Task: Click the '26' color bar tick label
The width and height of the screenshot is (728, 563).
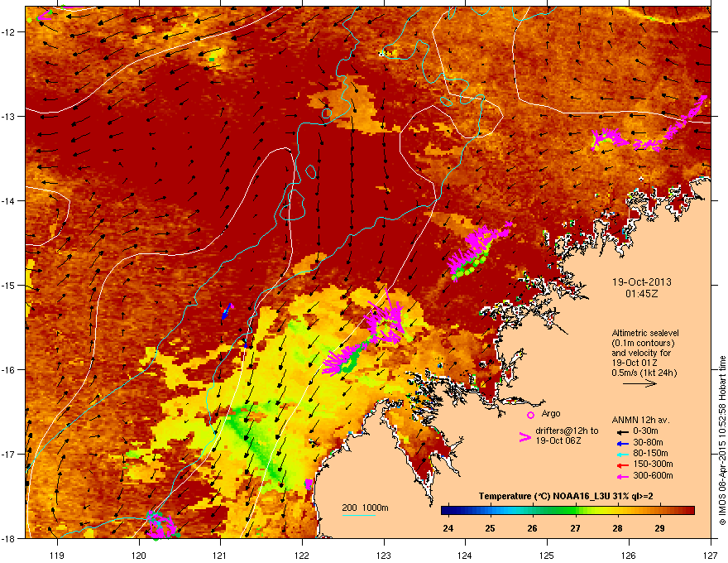Action: click(x=532, y=528)
